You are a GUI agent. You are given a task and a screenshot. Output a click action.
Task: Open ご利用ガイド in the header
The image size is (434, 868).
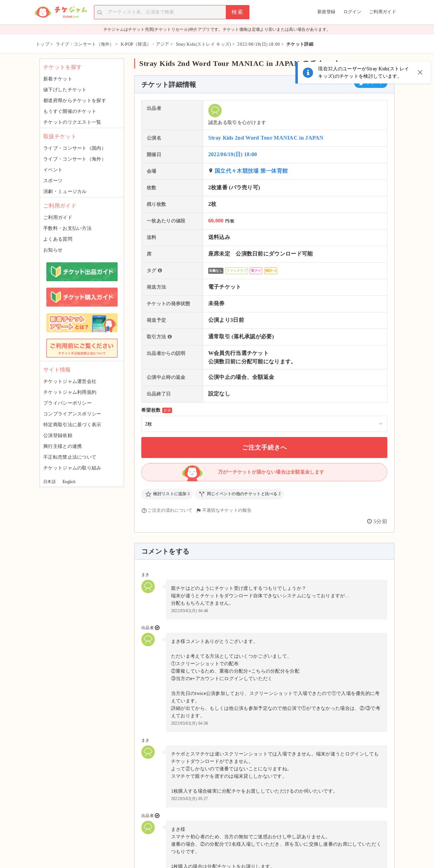[x=382, y=12]
